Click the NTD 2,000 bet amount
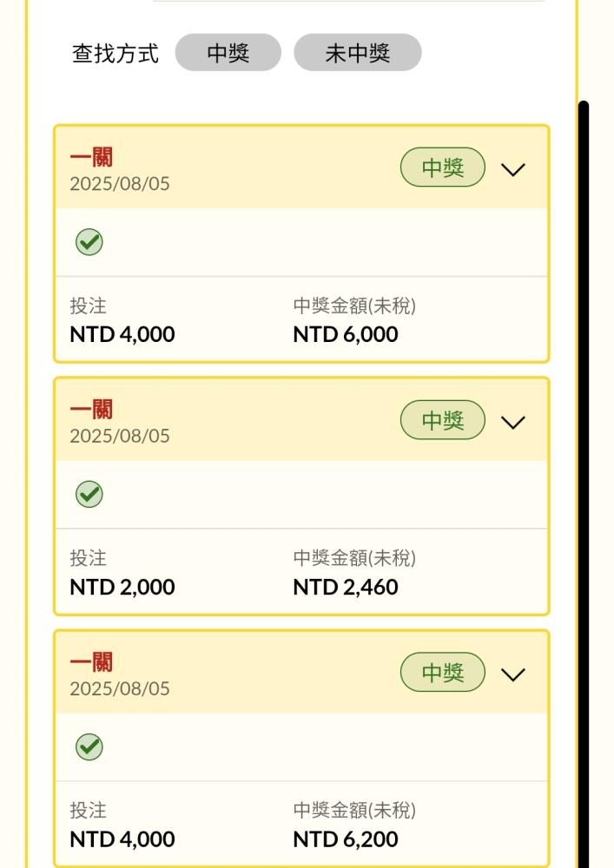Viewport: 614px width, 868px height. click(122, 588)
